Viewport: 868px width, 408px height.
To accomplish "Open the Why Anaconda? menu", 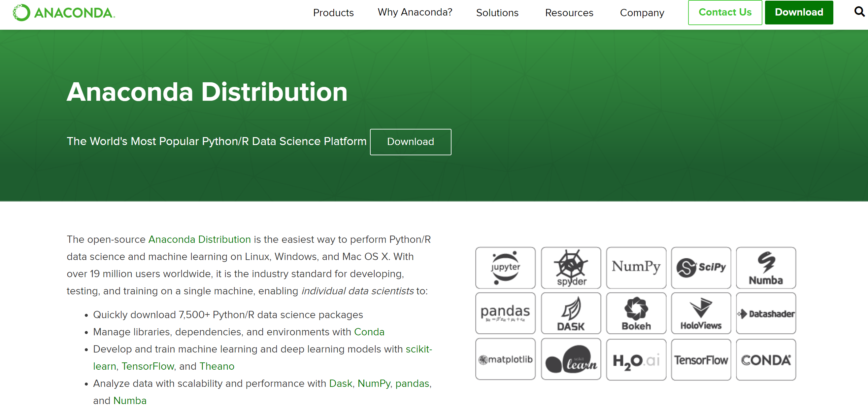I will point(415,12).
